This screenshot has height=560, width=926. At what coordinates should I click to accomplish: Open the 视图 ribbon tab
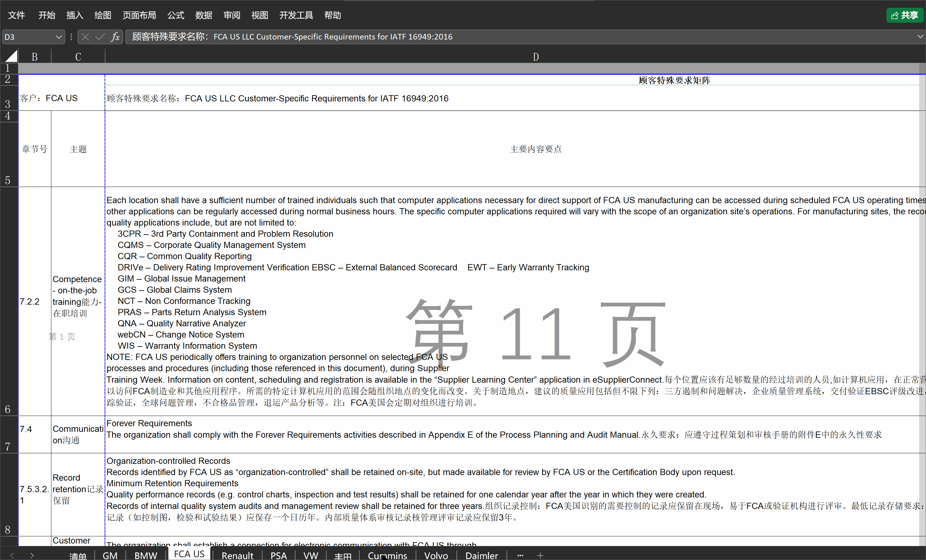click(260, 15)
